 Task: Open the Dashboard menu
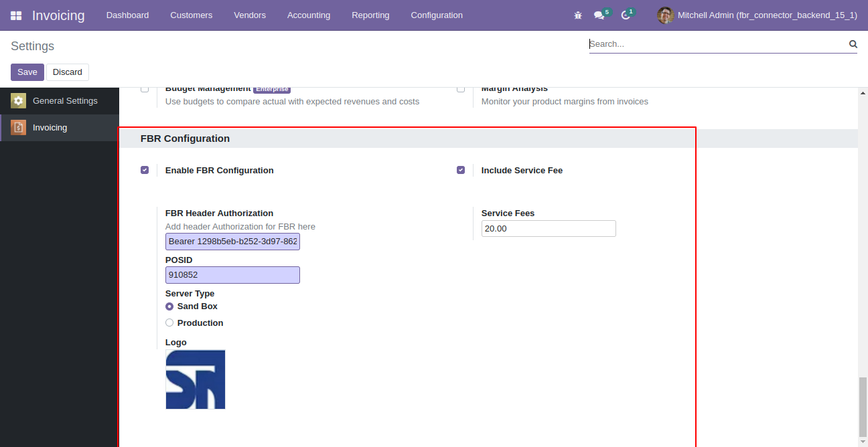(128, 15)
